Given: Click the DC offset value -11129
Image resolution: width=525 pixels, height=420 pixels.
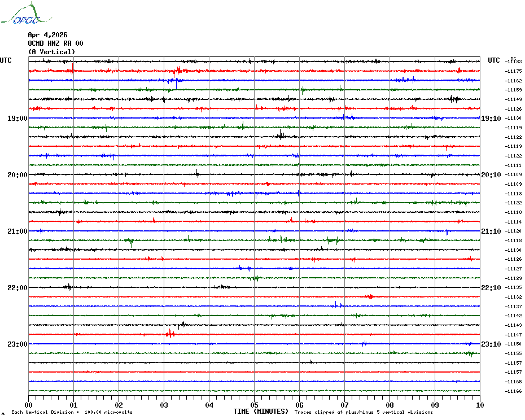Looking at the screenshot, I should click(514, 278).
